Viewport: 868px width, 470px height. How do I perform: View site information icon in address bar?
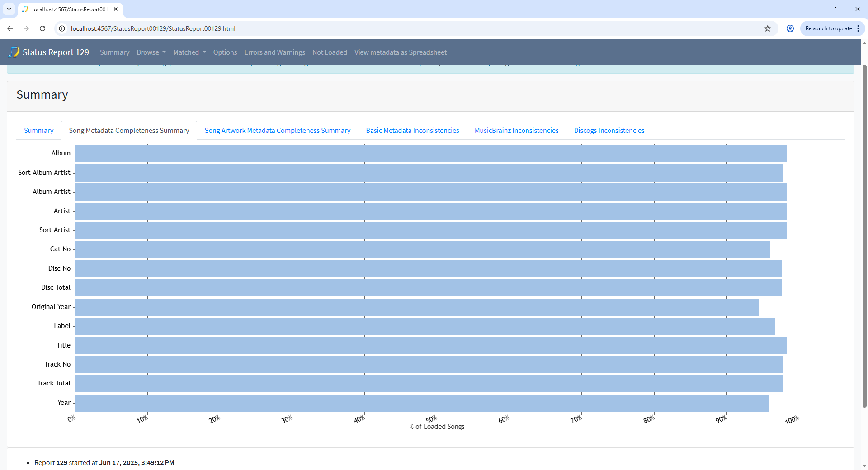click(x=62, y=28)
